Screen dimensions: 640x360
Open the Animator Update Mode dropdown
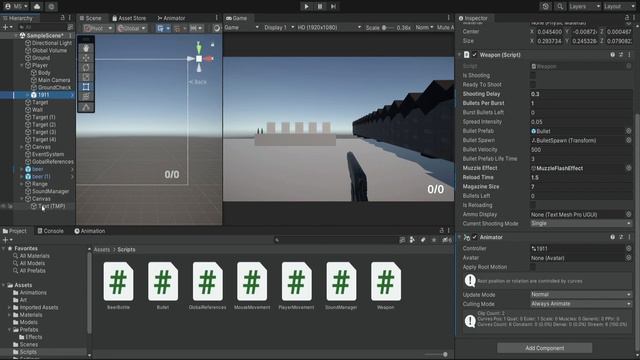point(581,295)
